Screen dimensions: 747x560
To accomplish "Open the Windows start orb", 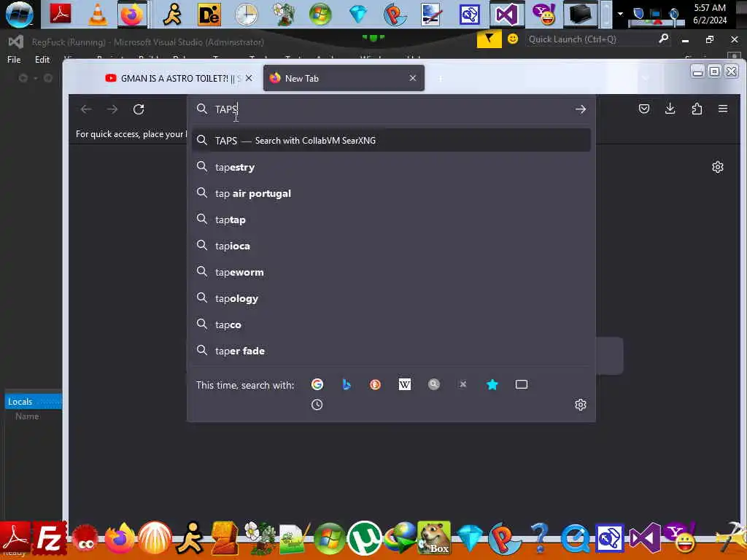I will pyautogui.click(x=19, y=14).
